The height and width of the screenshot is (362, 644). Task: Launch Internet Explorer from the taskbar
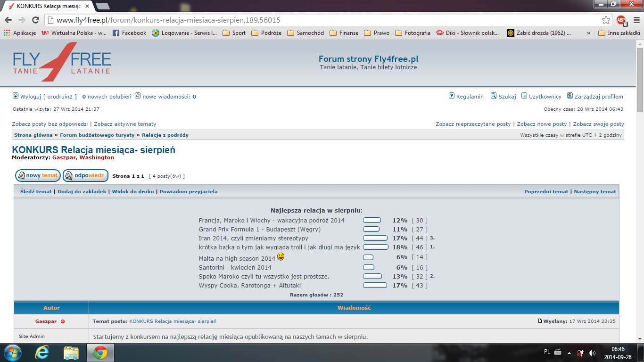coord(42,353)
